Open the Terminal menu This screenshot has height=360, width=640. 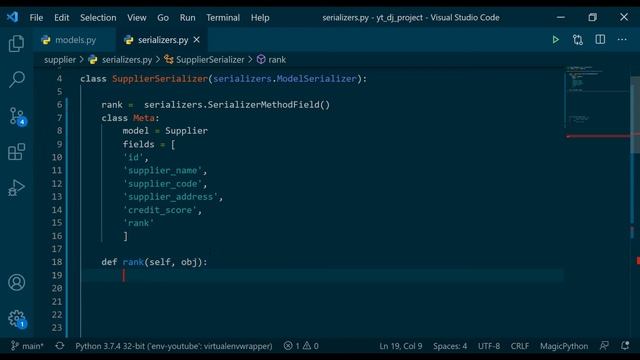(223, 18)
